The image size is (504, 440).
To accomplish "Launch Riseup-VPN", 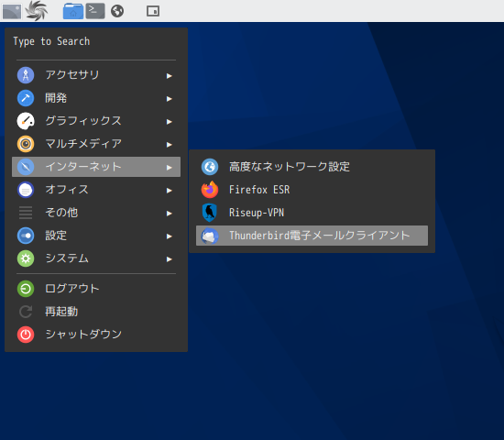I will (312, 213).
